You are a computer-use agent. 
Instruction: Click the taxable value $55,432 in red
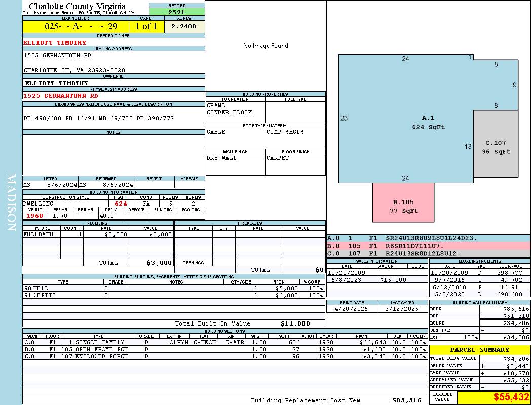[511, 398]
